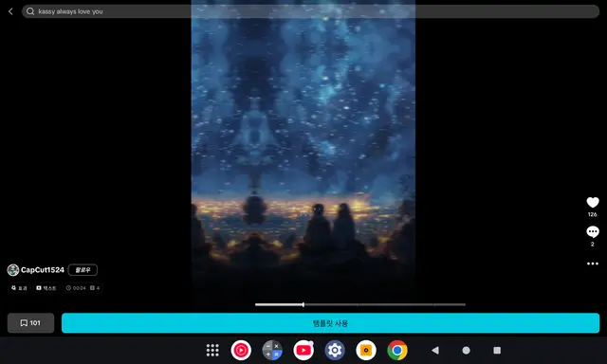Image resolution: width=607 pixels, height=364 pixels.
Task: Launch YouTube Music from the taskbar
Action: [x=241, y=350]
